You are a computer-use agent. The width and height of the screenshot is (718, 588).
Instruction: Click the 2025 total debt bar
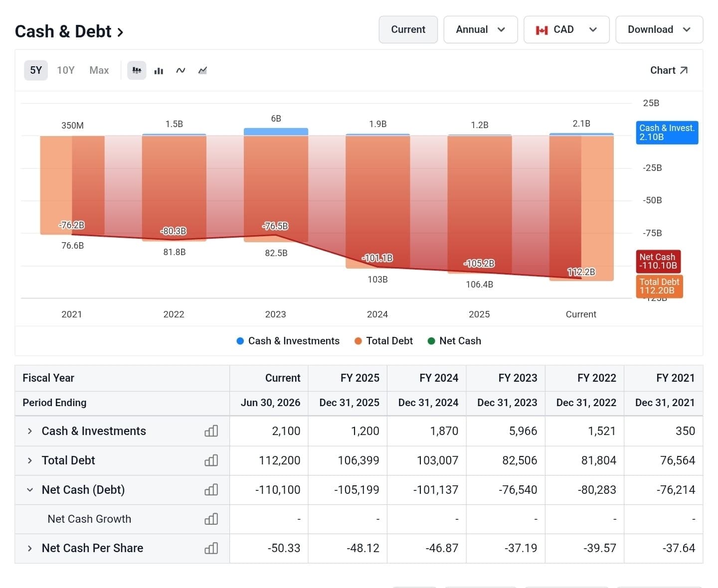click(x=480, y=204)
